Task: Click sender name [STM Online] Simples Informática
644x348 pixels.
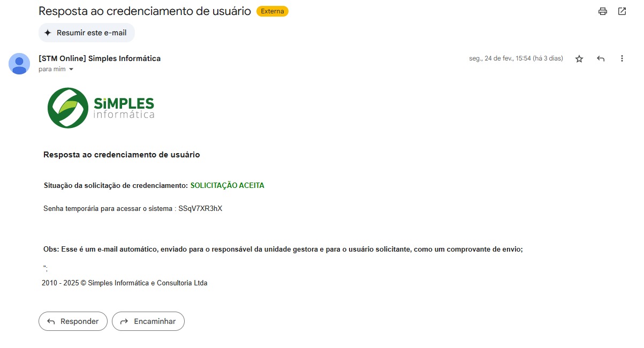Action: point(100,58)
